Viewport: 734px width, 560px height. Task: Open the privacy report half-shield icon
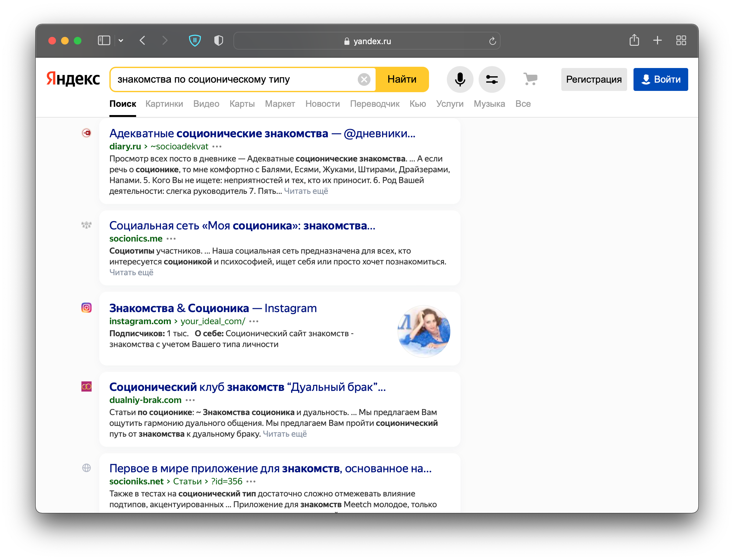pos(218,41)
